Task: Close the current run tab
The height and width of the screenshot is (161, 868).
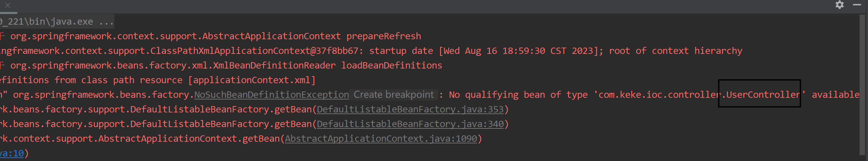Action: [8, 5]
